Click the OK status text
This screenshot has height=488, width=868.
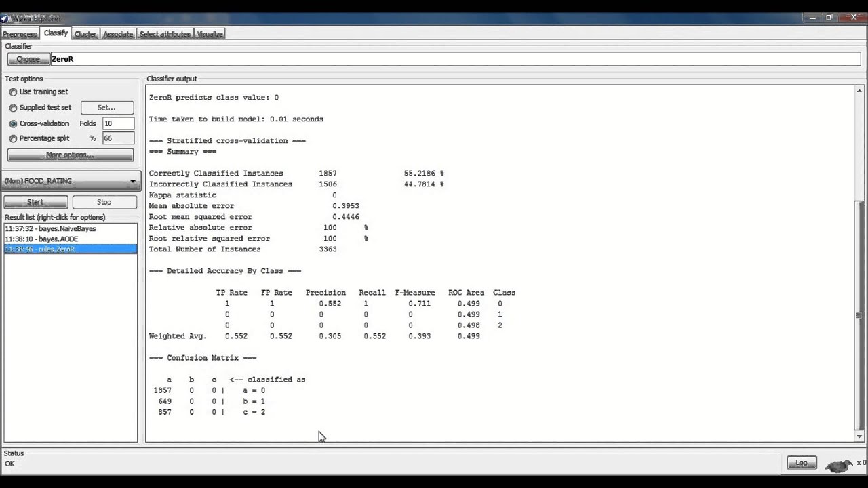click(x=9, y=464)
